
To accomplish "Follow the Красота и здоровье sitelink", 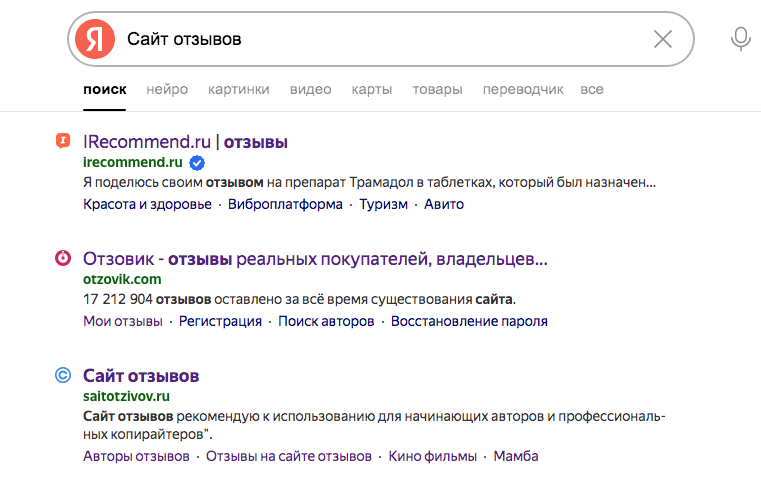I will coord(148,204).
